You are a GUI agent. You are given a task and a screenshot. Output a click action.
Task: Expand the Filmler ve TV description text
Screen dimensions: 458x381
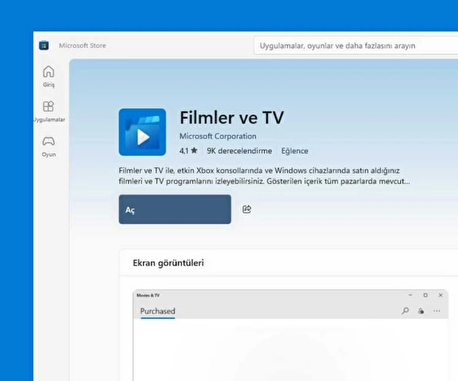[x=264, y=176]
